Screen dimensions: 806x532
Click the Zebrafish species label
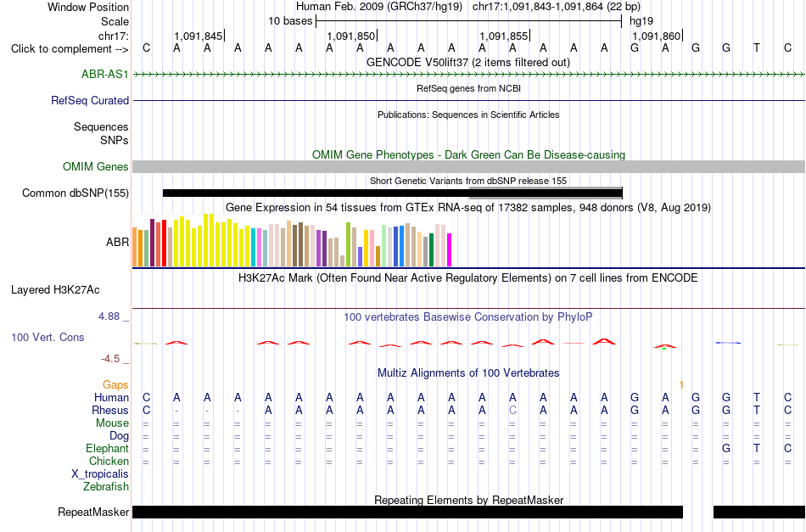pos(106,486)
